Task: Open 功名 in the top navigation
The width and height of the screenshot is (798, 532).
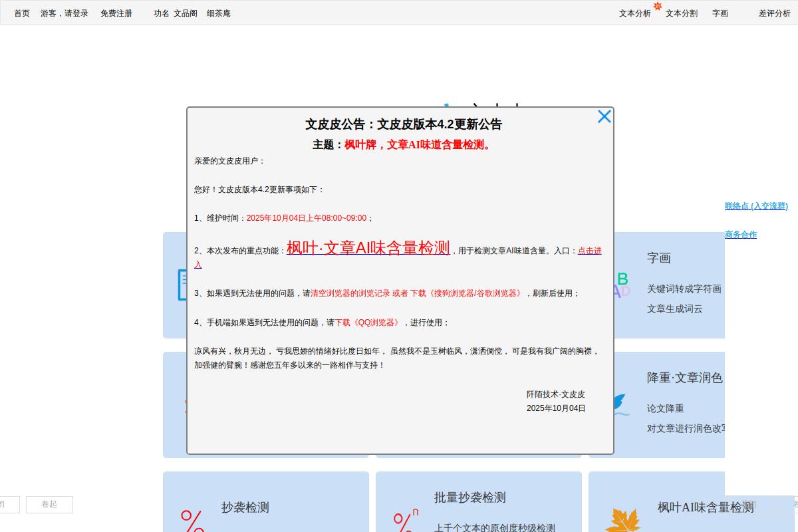Action: click(162, 13)
